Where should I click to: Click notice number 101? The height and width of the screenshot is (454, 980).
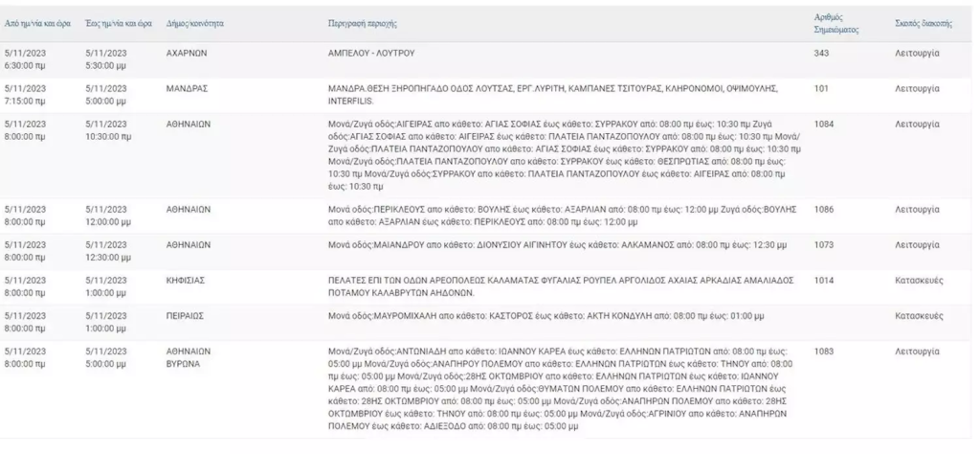coord(820,87)
